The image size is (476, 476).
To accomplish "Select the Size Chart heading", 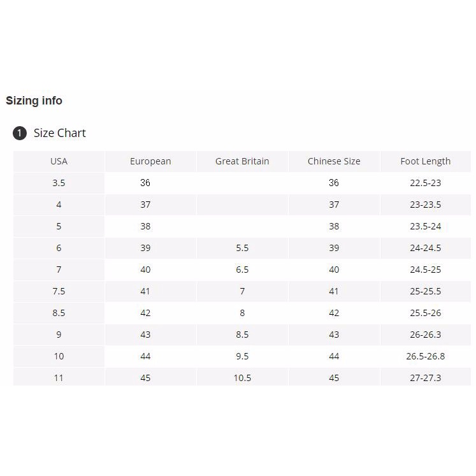I will pos(59,133).
